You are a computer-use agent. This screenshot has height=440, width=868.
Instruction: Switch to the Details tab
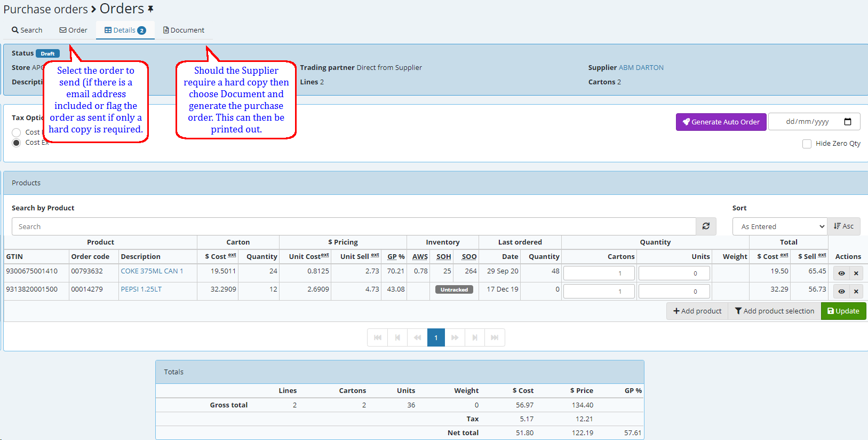coord(125,30)
